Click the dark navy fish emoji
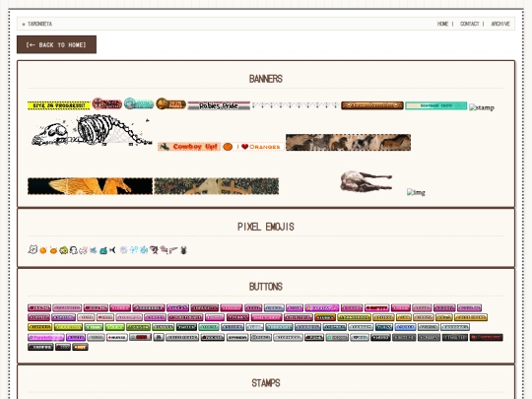The height and width of the screenshot is (399, 532). 112,250
